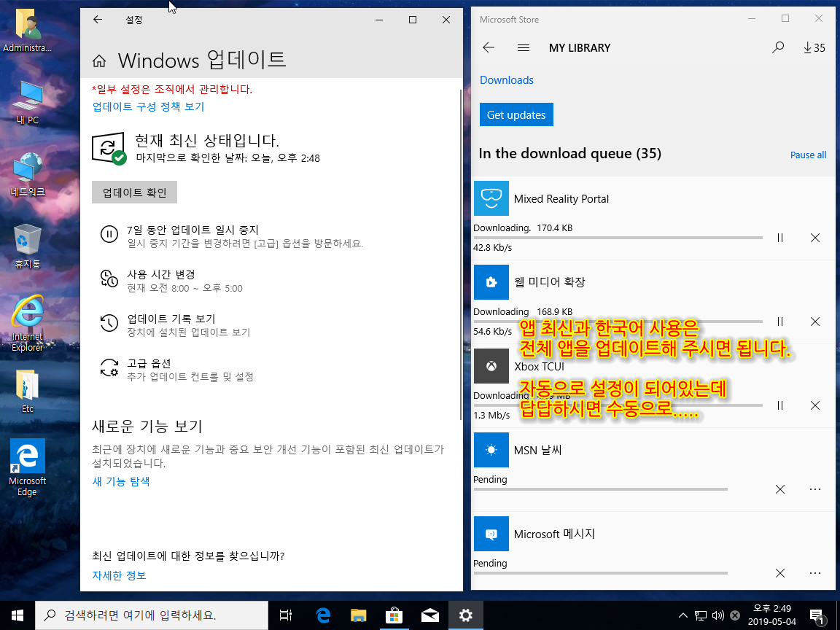This screenshot has width=840, height=630.
Task: Cancel Xbox TCUI download
Action: [814, 405]
